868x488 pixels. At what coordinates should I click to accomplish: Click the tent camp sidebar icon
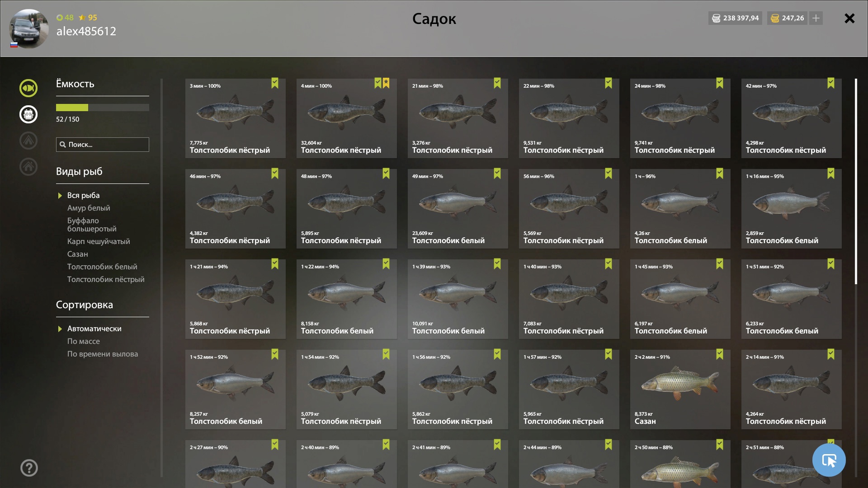(x=28, y=141)
